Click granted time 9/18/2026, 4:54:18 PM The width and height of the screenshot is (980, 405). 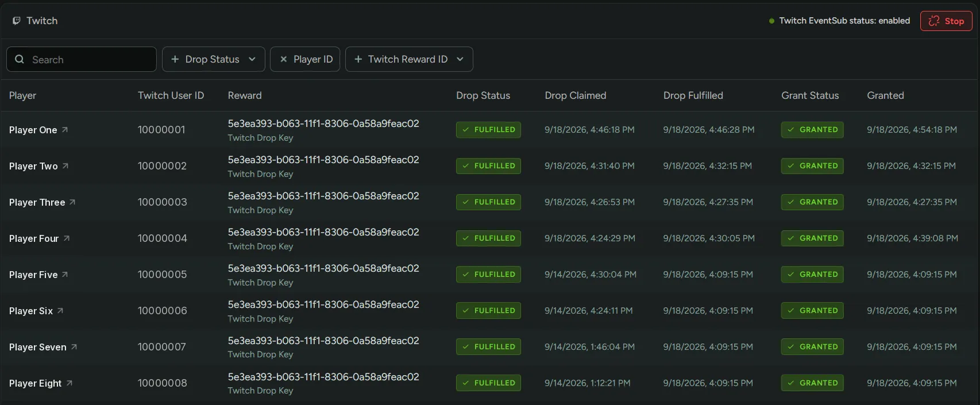(x=912, y=130)
